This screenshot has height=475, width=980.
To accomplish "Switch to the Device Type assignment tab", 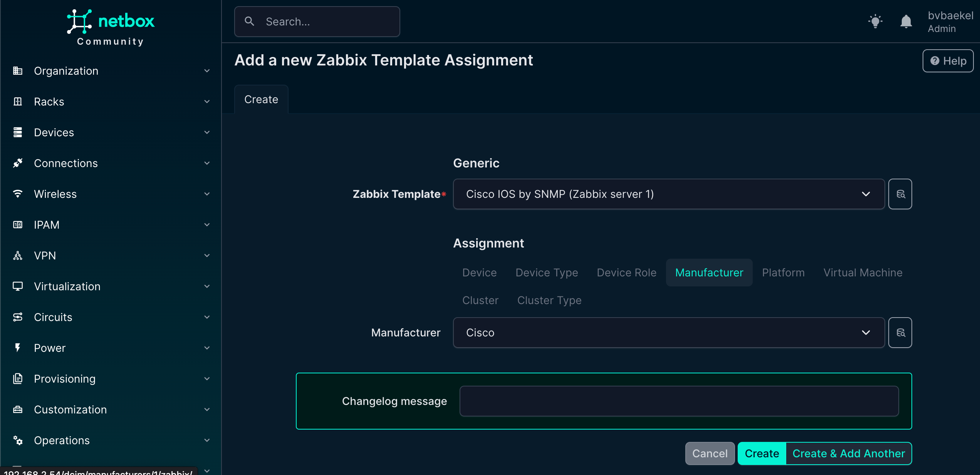I will pos(547,273).
